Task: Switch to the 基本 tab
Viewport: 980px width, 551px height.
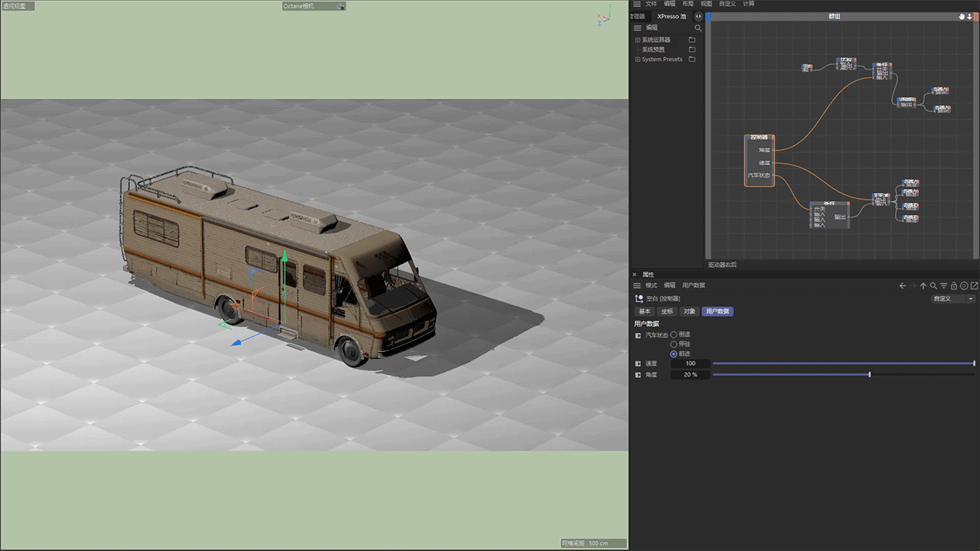Action: click(645, 311)
